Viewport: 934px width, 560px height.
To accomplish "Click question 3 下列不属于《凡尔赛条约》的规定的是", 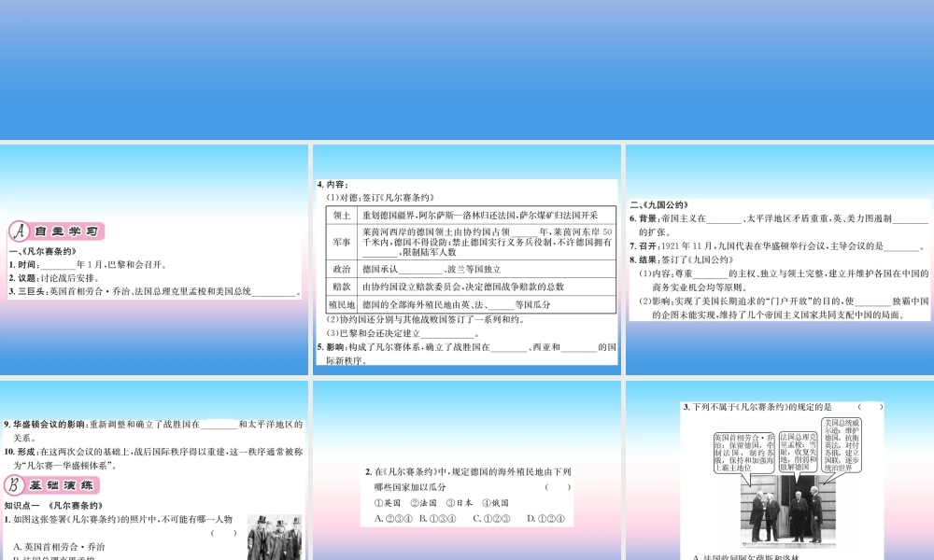I will pos(782,407).
